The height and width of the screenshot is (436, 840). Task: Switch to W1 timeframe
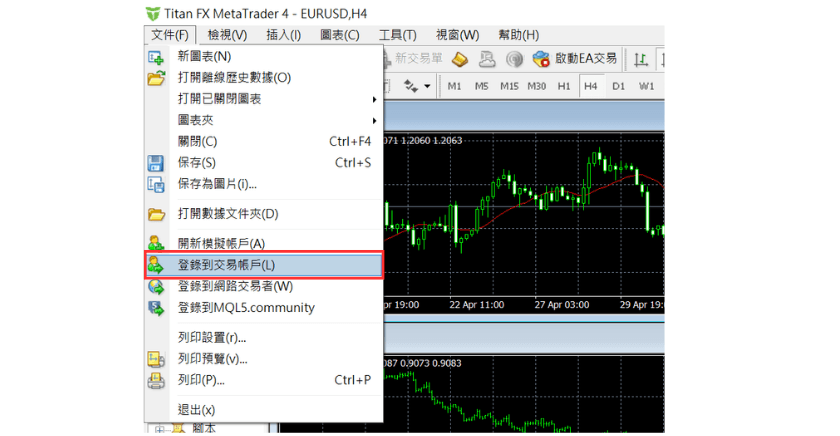pos(646,86)
